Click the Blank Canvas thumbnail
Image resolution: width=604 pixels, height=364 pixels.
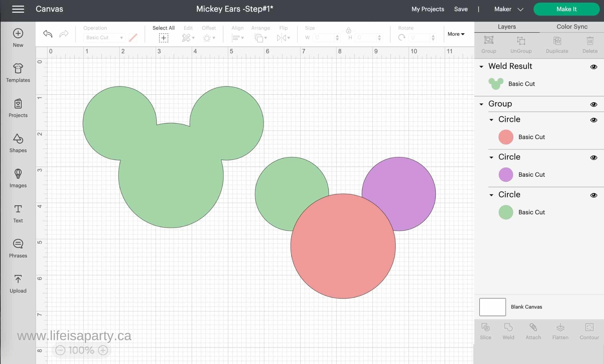coord(493,307)
